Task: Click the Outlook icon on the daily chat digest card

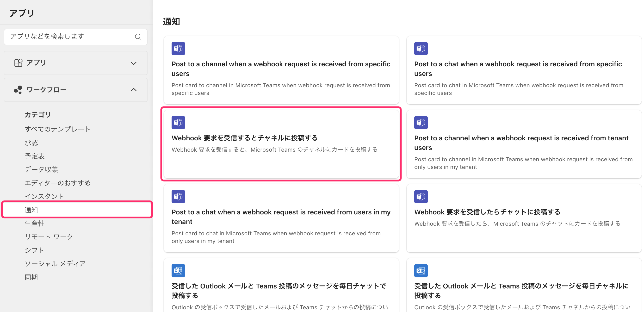Action: [178, 270]
